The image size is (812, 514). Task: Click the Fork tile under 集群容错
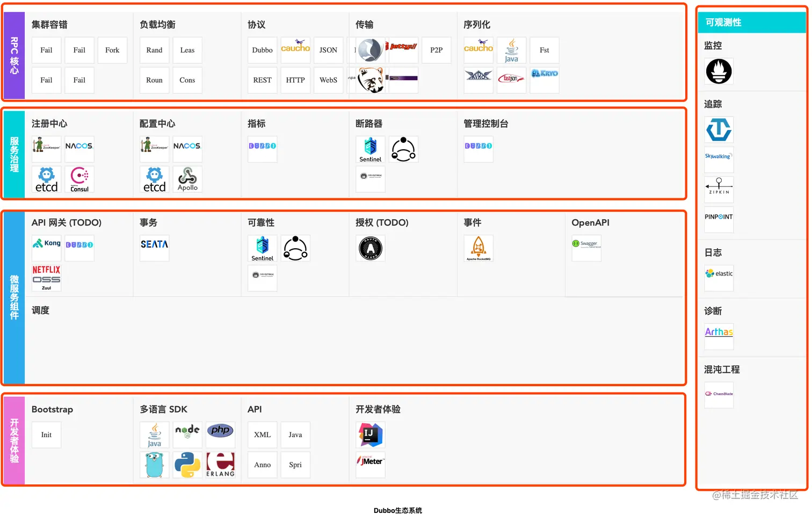pos(112,50)
